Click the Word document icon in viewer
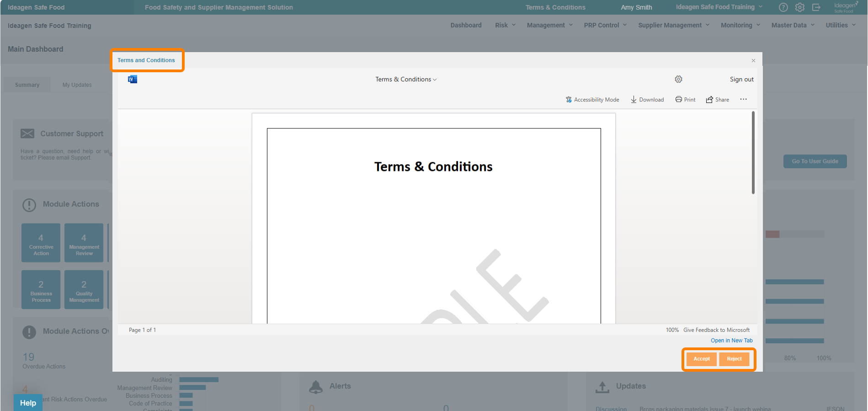 (133, 80)
